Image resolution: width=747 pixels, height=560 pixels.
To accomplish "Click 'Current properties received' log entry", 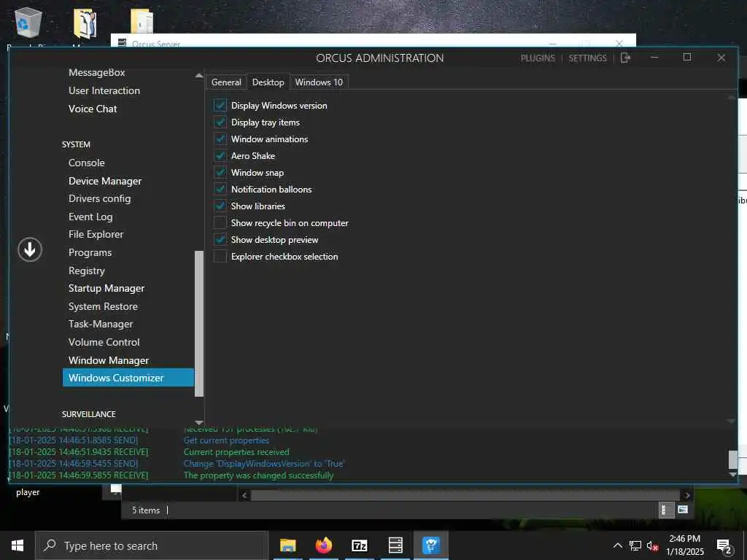I will click(x=236, y=452).
